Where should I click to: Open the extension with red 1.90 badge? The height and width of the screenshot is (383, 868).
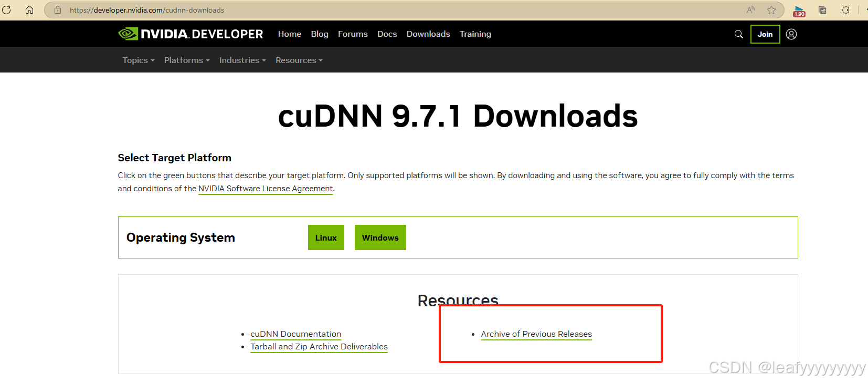click(x=799, y=11)
